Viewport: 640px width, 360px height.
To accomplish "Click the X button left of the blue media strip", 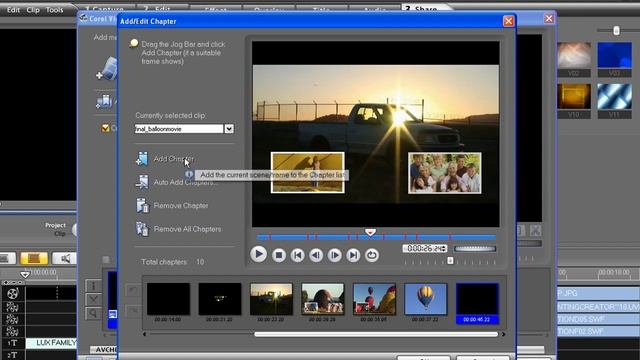I will tap(93, 299).
